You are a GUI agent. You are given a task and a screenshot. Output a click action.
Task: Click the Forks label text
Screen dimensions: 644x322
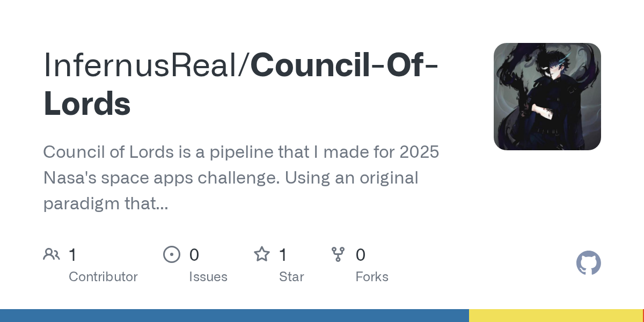coord(372,277)
